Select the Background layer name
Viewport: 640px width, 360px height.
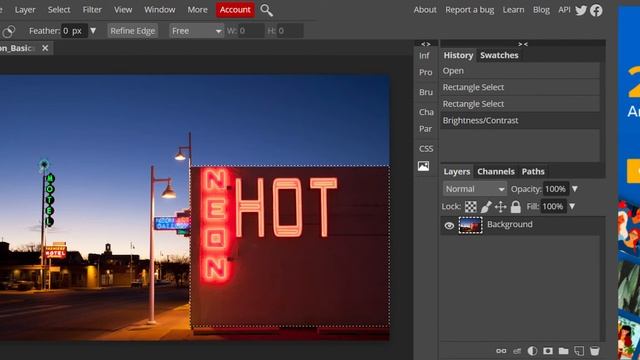[x=509, y=224]
